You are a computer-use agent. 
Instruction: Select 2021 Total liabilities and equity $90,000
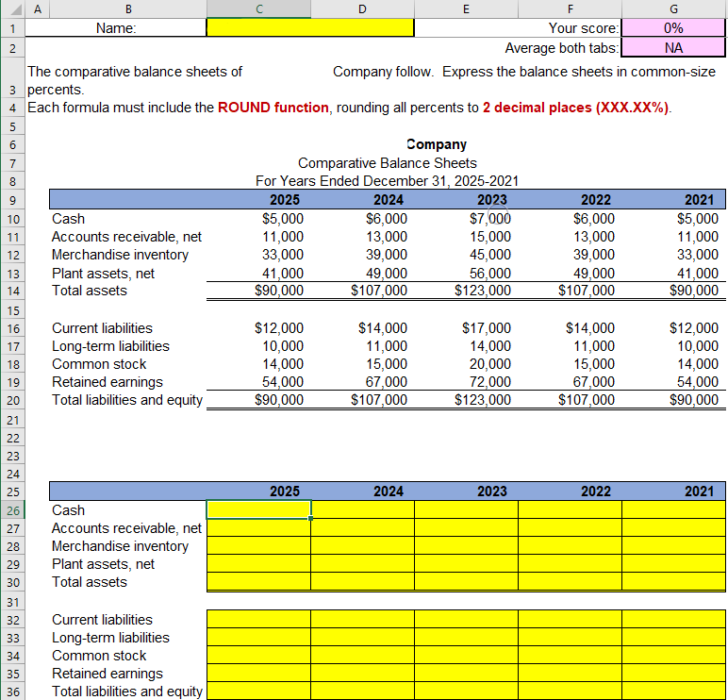[694, 399]
